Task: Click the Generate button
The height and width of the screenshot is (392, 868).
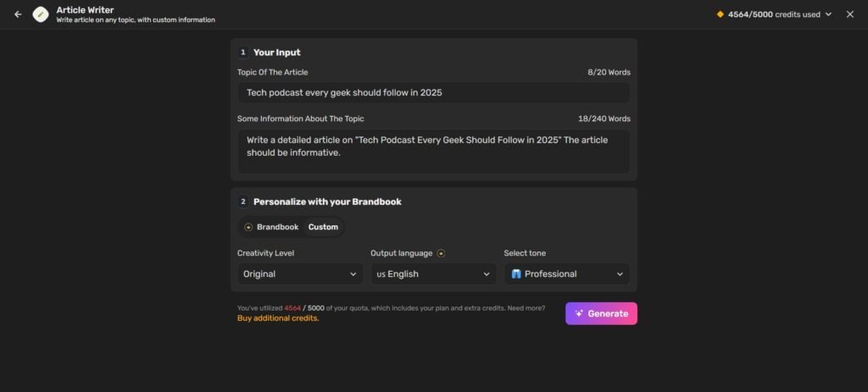Action: click(x=601, y=313)
